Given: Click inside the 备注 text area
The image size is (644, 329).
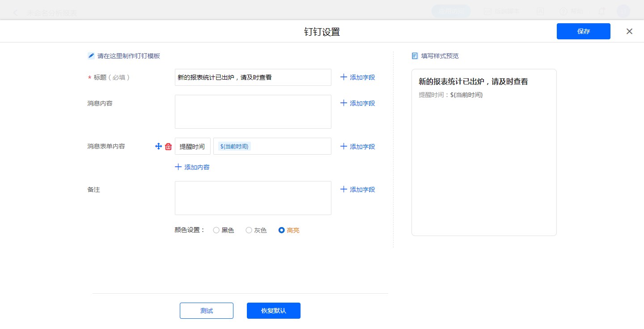Looking at the screenshot, I should pyautogui.click(x=253, y=198).
